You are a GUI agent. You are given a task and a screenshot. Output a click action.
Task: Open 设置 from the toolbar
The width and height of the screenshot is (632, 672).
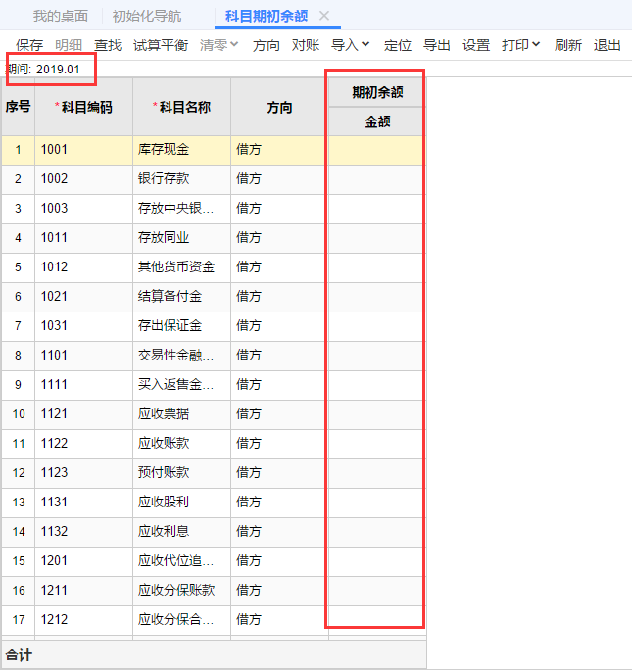coord(476,45)
